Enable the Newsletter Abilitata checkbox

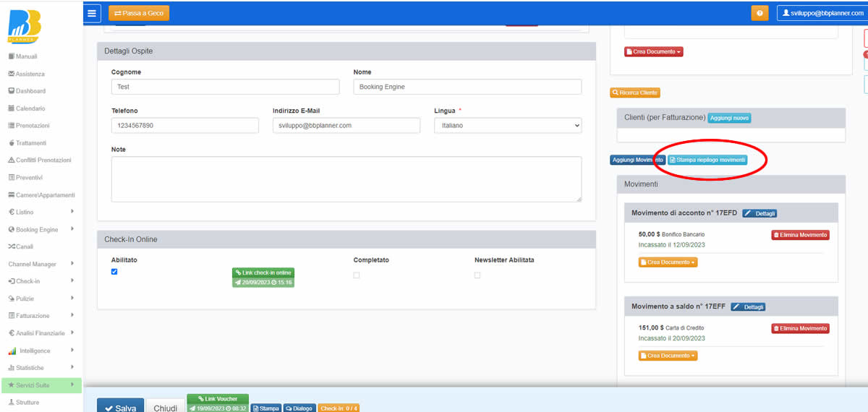[x=477, y=275]
